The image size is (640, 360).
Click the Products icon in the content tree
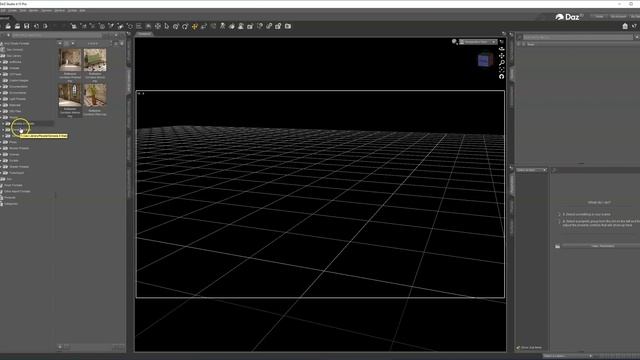(x=2, y=198)
